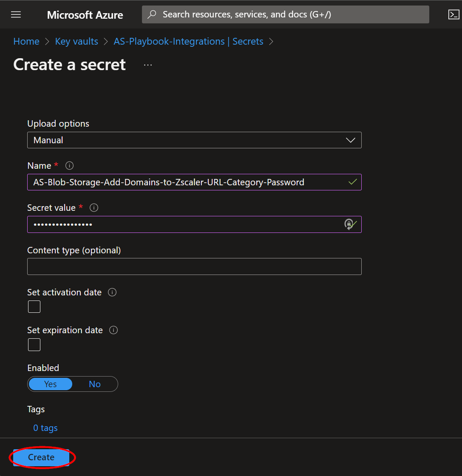
Task: Go to Home breadcrumb
Action: [26, 41]
